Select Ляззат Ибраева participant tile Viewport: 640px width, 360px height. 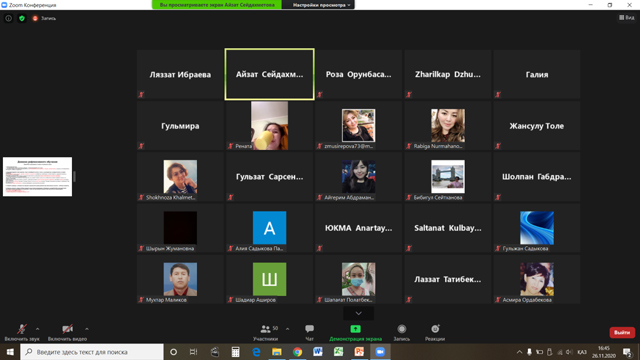tap(180, 74)
